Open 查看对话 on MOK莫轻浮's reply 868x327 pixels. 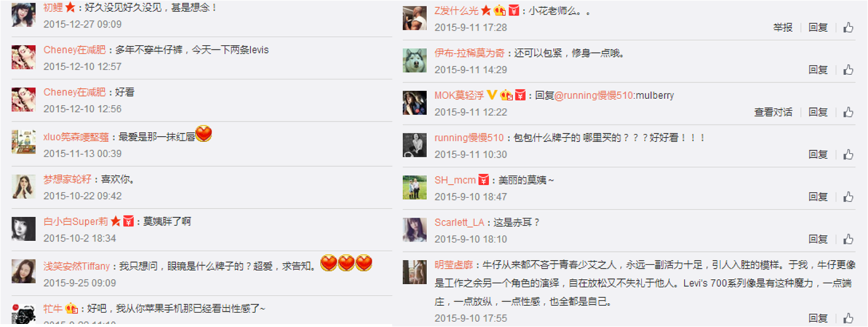tap(773, 112)
